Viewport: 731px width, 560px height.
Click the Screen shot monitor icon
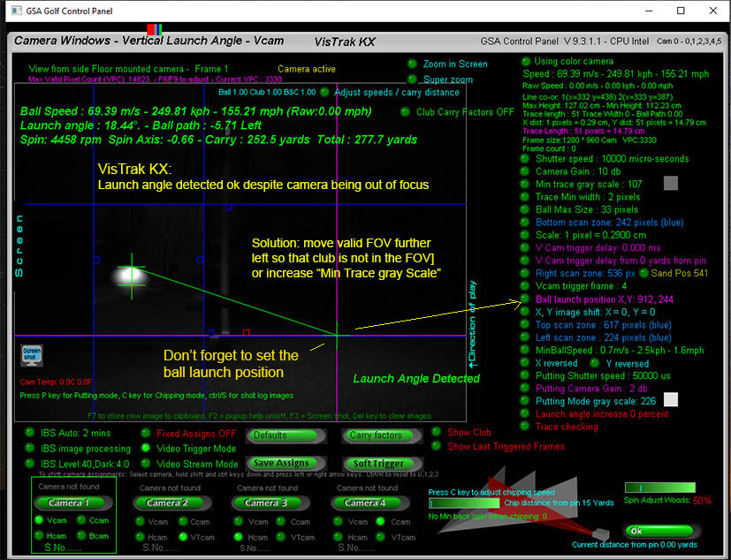32,355
